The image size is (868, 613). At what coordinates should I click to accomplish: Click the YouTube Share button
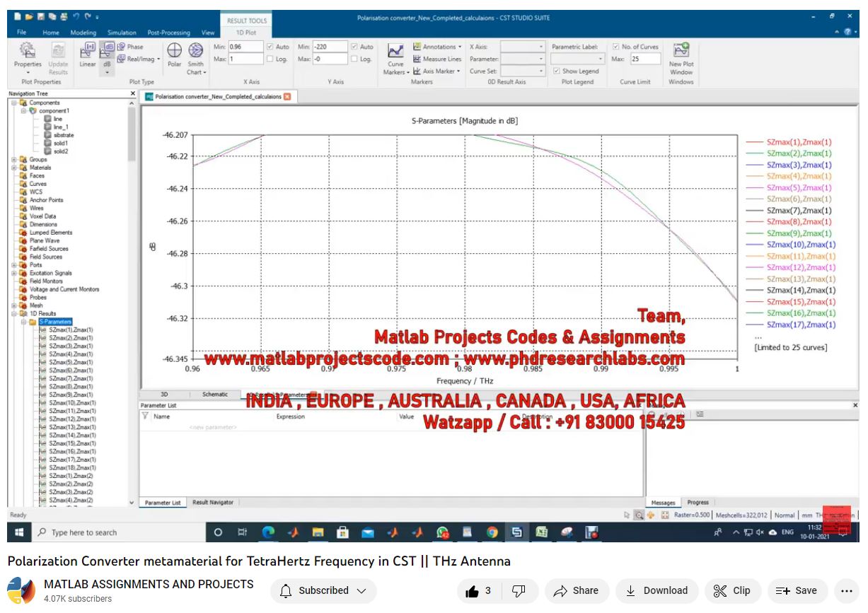[576, 590]
